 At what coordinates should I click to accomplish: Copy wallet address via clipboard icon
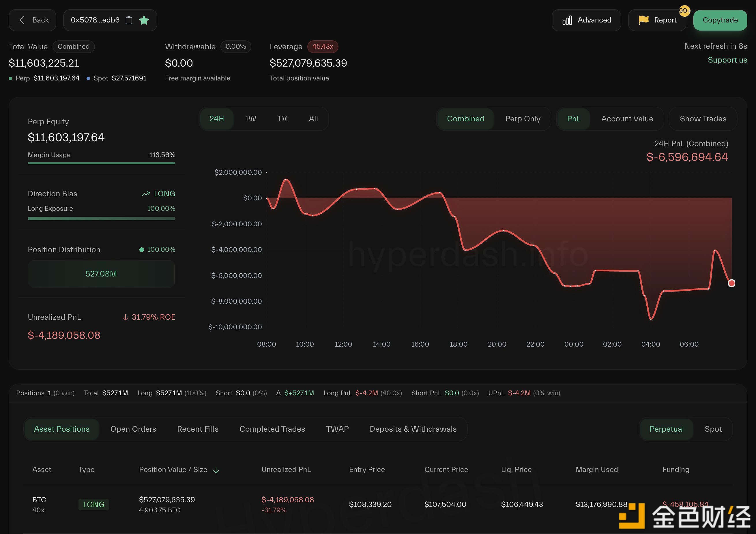click(x=129, y=20)
